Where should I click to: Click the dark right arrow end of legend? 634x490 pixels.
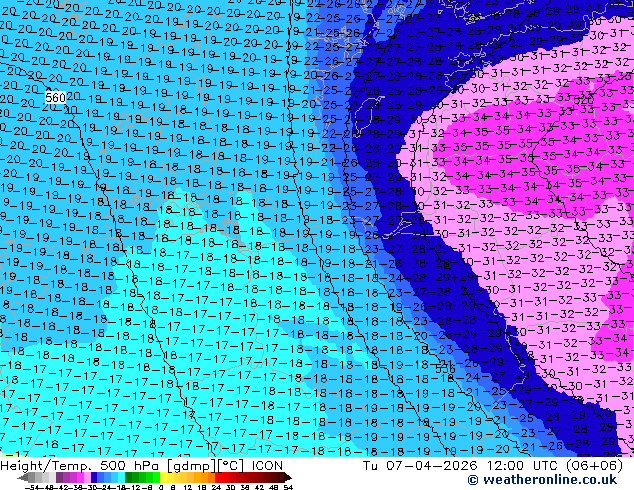point(287,477)
